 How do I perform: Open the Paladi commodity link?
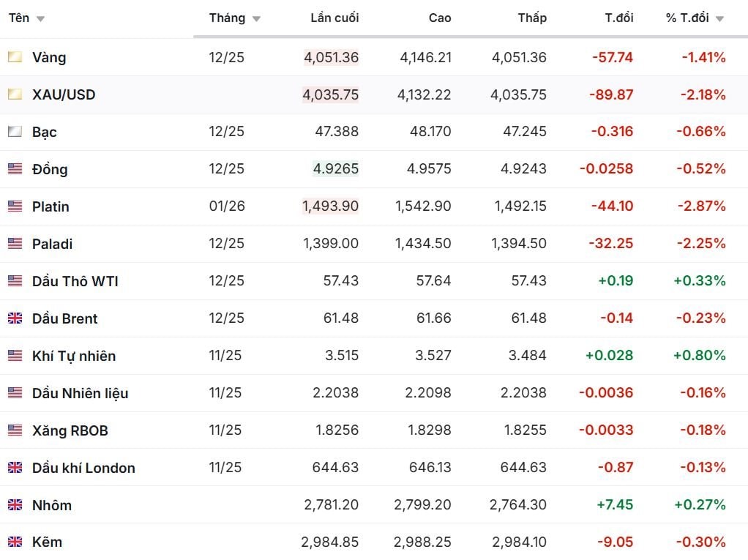[x=52, y=244]
